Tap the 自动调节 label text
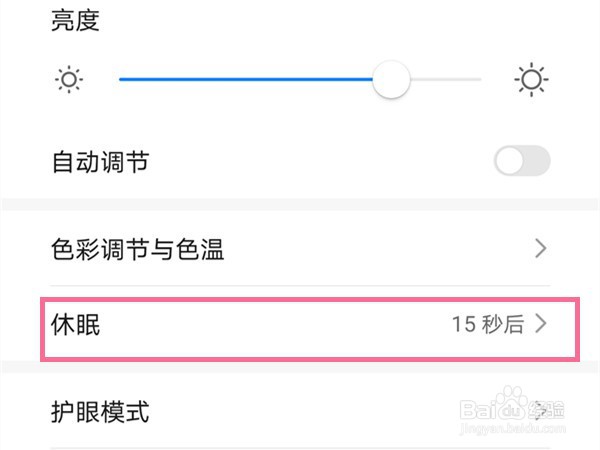The width and height of the screenshot is (600, 450). [x=100, y=161]
